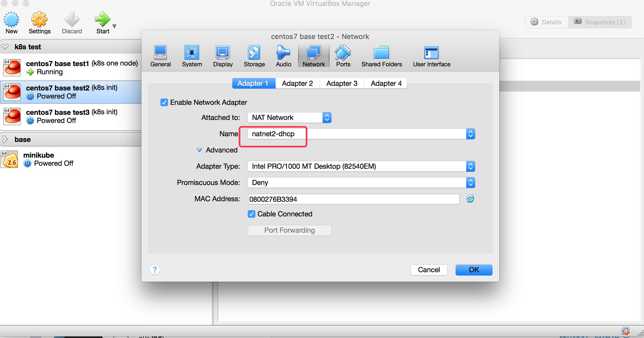644x338 pixels.
Task: Collapse the Advanced disclosure triangle
Action: tap(199, 150)
